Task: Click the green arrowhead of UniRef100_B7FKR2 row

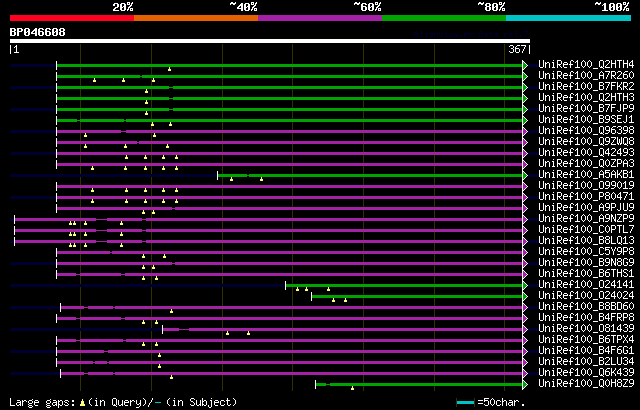Action: click(x=525, y=87)
